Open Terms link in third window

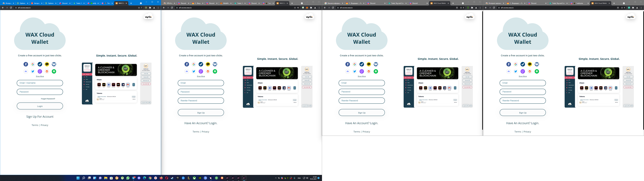357,132
